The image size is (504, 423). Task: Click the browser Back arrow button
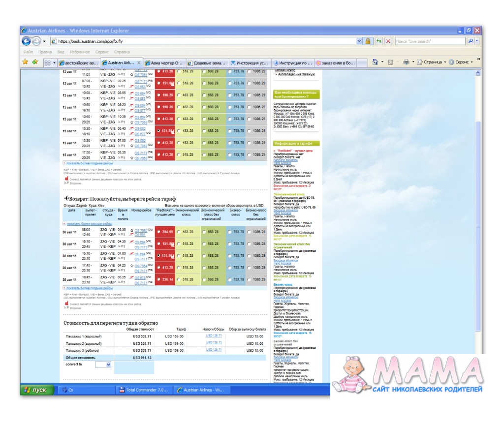27,41
